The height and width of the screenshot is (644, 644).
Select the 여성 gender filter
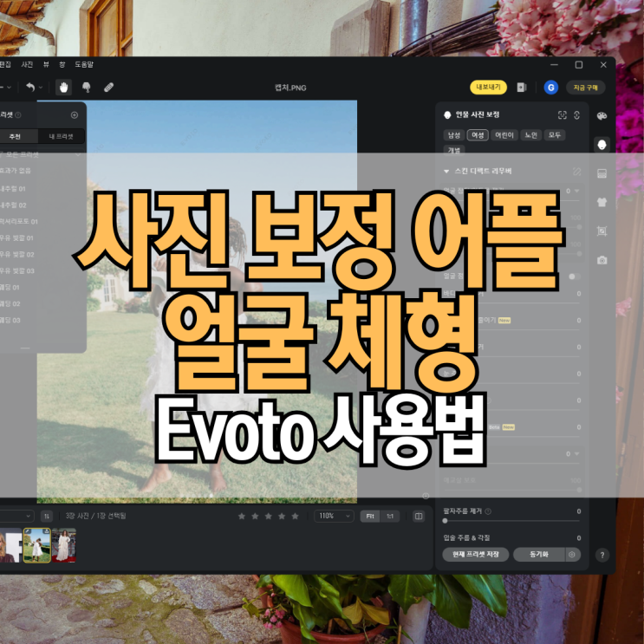[x=478, y=134]
